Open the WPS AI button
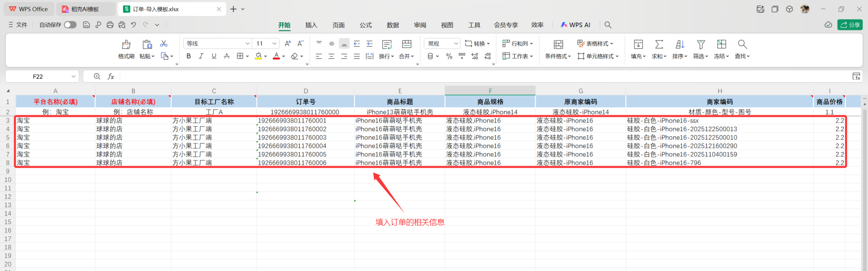This screenshot has width=868, height=271. point(575,25)
